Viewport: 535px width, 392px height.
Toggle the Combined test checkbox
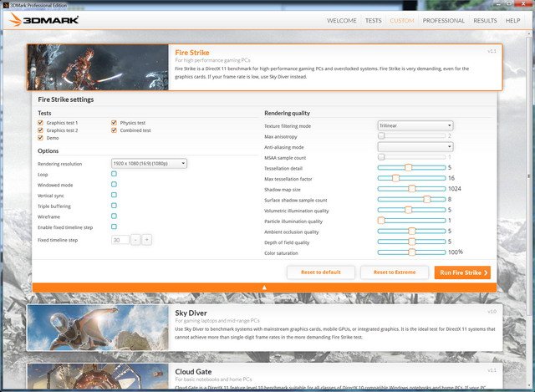pos(114,130)
